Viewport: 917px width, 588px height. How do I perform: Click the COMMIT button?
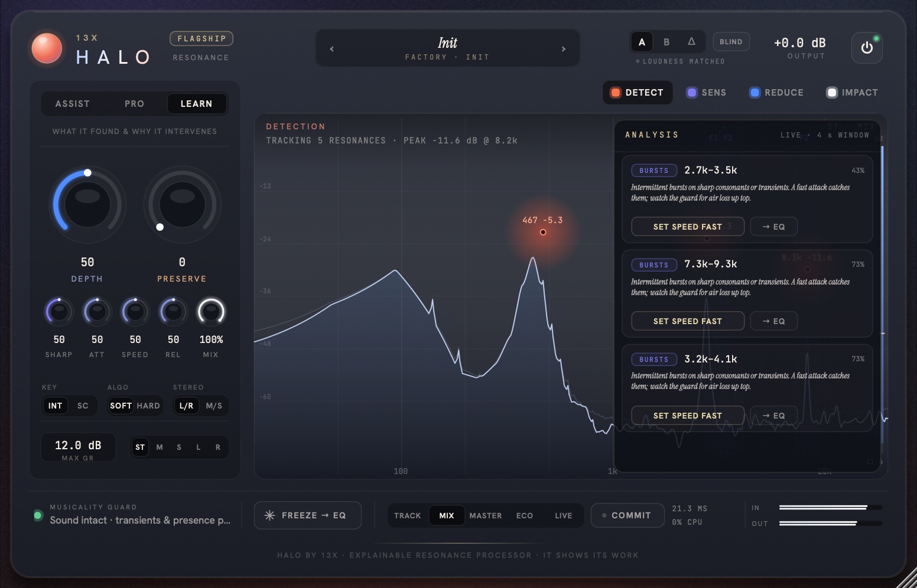(627, 515)
